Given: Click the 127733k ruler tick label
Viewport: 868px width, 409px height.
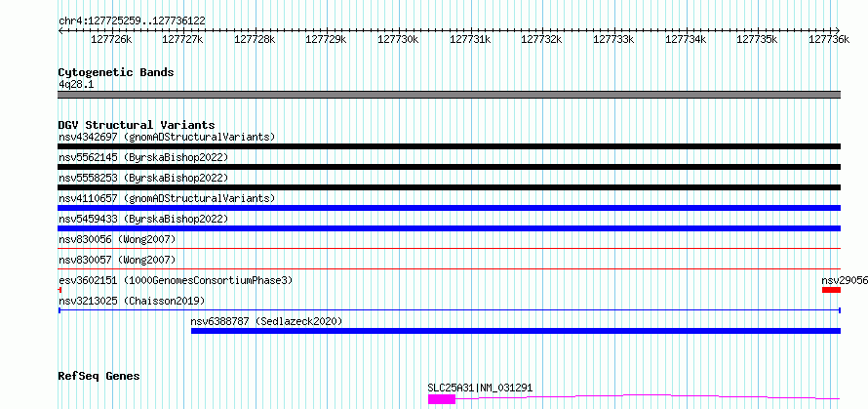Looking at the screenshot, I should [x=613, y=39].
